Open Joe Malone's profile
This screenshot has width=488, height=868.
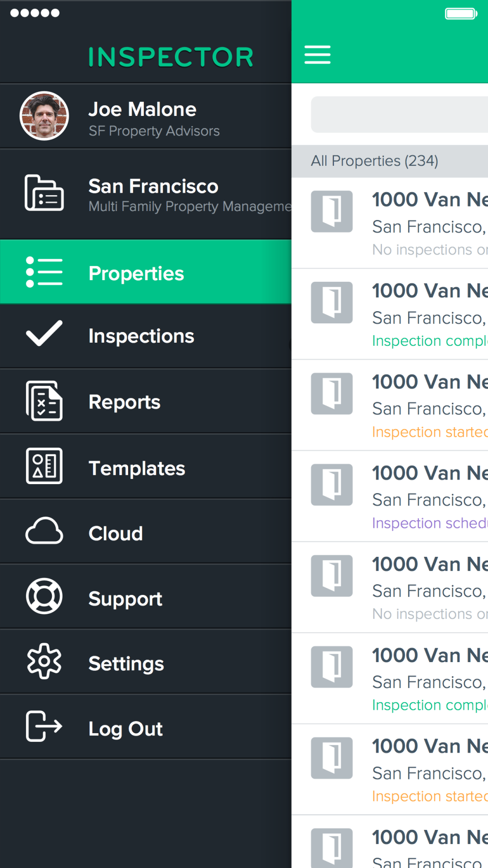pos(142,116)
